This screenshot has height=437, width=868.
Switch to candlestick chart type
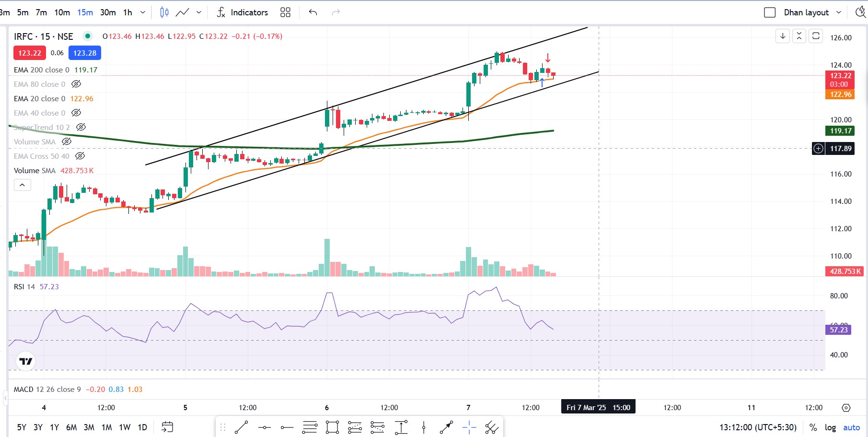coord(164,12)
